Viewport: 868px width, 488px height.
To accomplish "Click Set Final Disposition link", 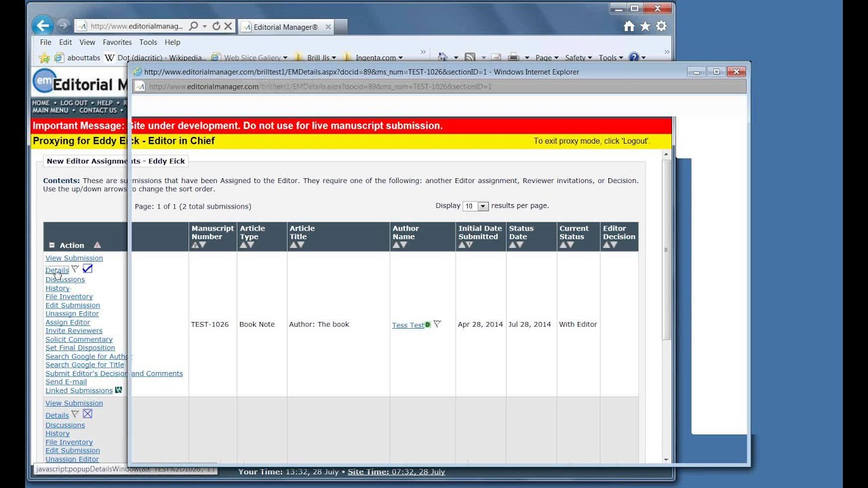I will (x=80, y=348).
